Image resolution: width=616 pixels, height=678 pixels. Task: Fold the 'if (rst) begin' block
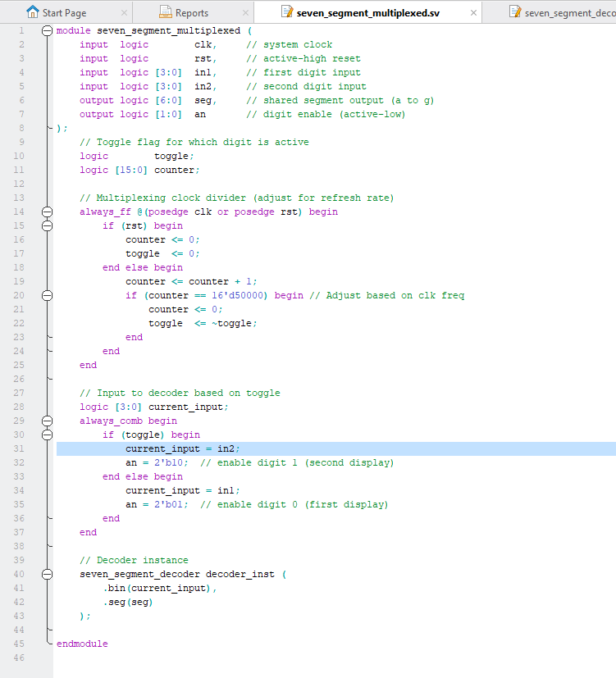point(47,225)
